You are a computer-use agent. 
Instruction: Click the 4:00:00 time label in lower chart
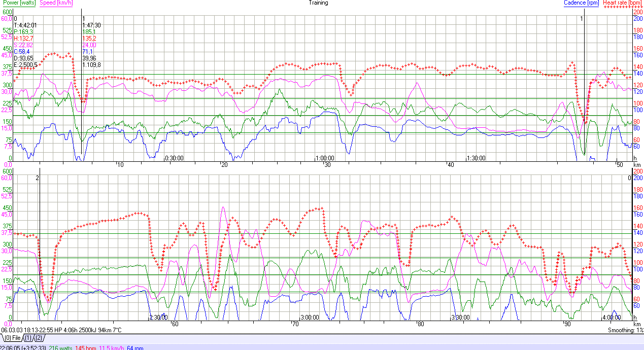tap(612, 318)
